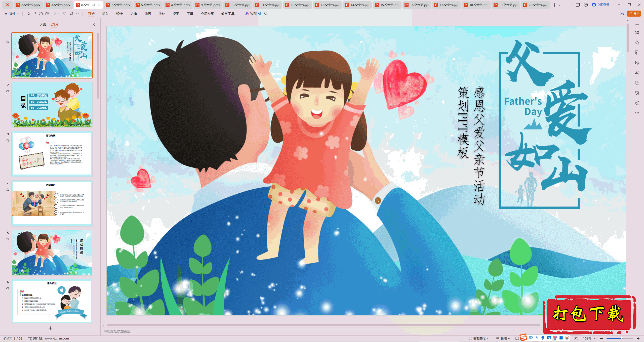The height and width of the screenshot is (342, 644).
Task: Click the horizontal scrollbar under the slide
Action: (323, 325)
